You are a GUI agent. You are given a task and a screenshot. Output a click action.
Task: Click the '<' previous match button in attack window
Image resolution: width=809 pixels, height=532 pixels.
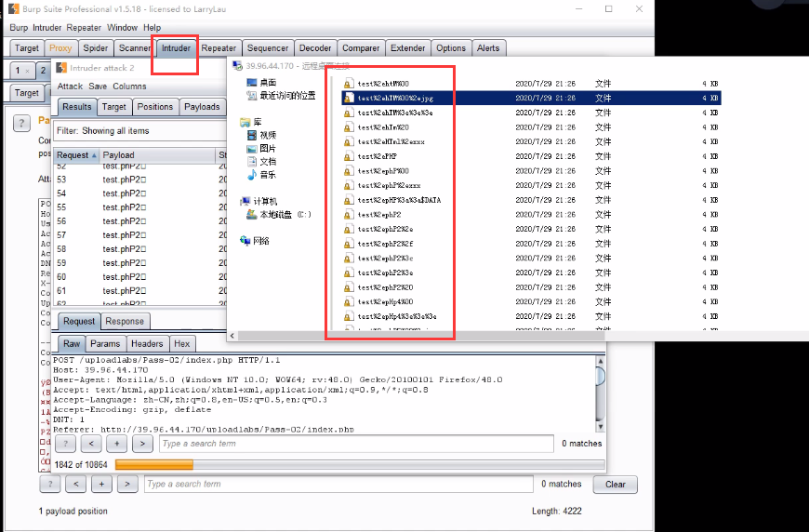coord(91,445)
